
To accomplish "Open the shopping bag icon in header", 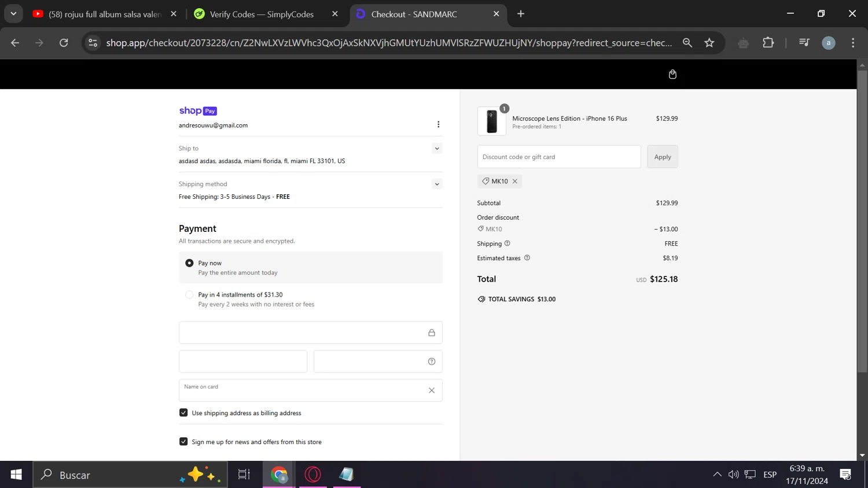I will point(672,74).
